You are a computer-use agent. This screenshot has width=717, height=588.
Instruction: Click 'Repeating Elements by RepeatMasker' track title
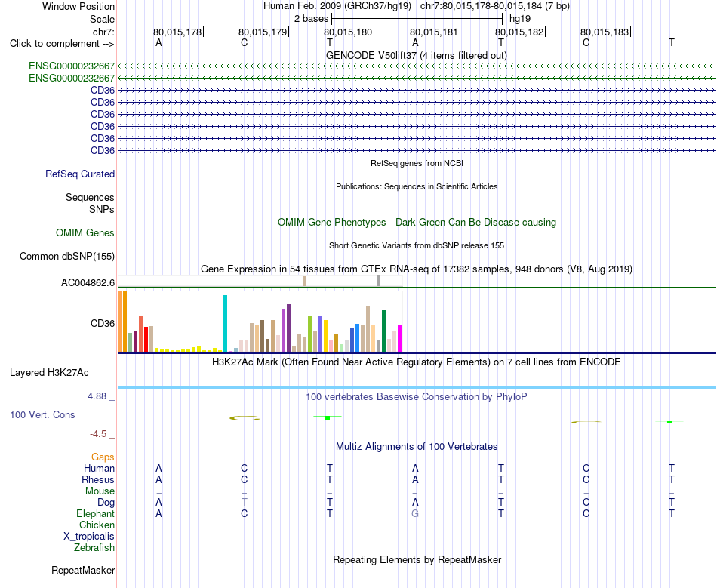click(417, 559)
